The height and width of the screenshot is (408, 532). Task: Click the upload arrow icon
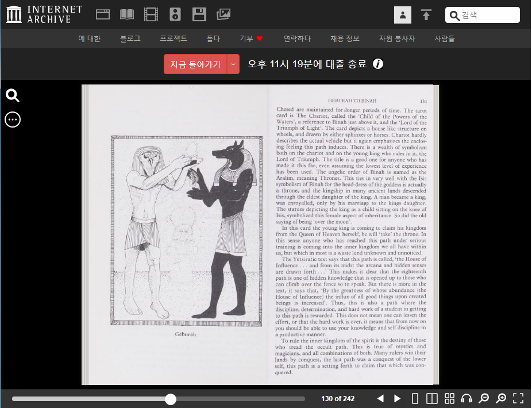[x=426, y=15]
